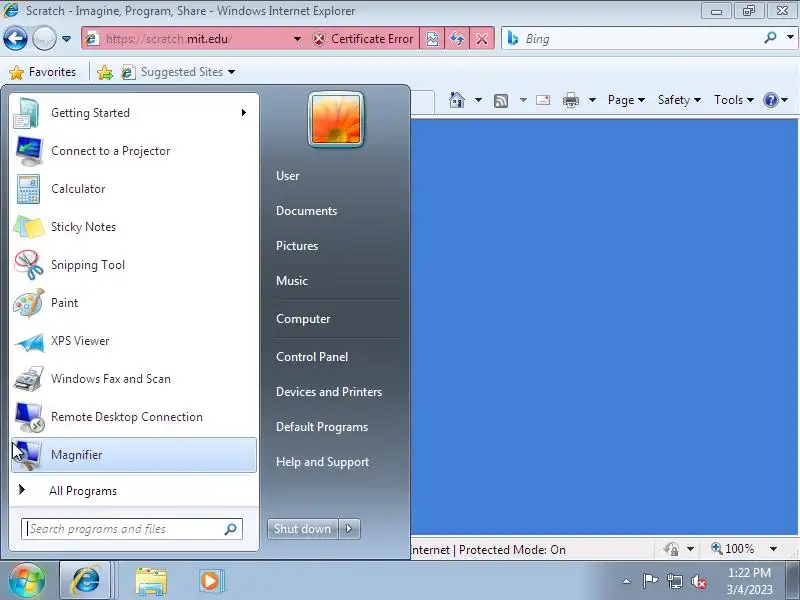
Task: Click Internet Explorer taskbar icon
Action: [85, 581]
